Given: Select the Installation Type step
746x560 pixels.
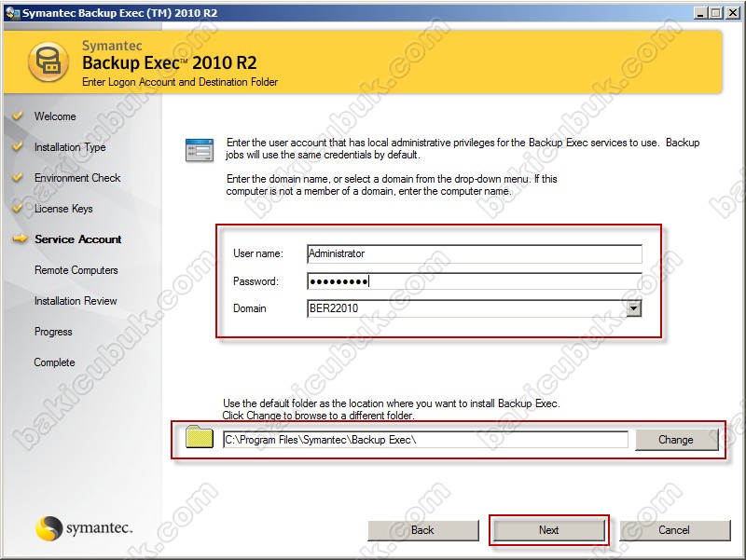Looking at the screenshot, I should 70,147.
